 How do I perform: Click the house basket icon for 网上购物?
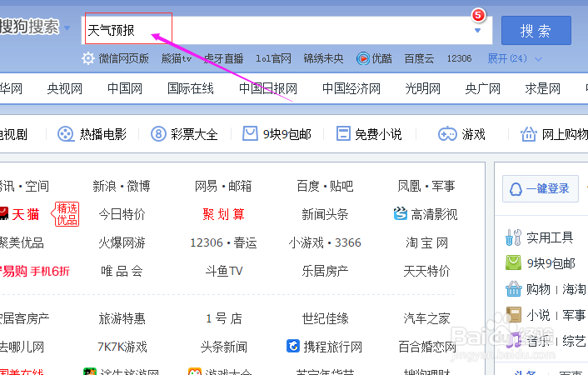[x=528, y=134]
